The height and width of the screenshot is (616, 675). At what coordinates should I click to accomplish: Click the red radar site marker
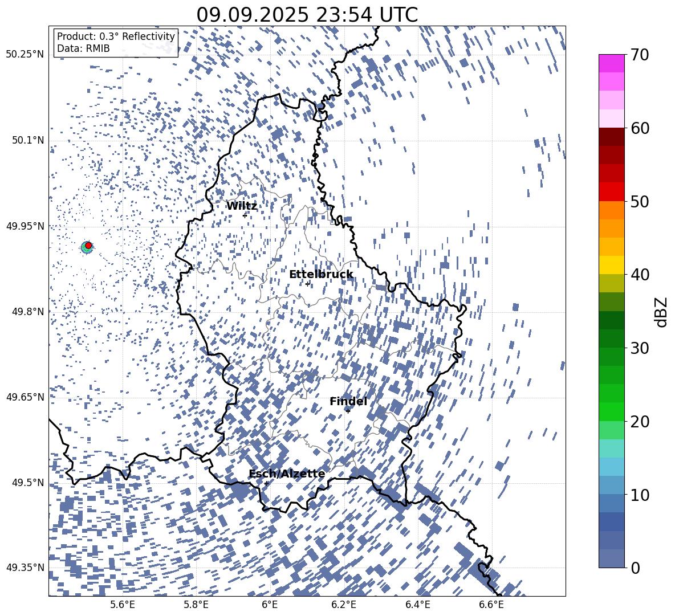coord(88,245)
